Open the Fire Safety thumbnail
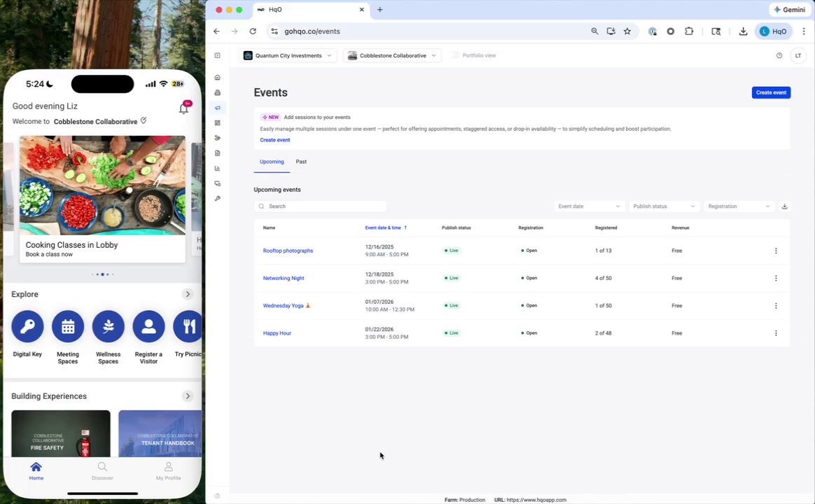Screen dimensions: 815x504 61,433
